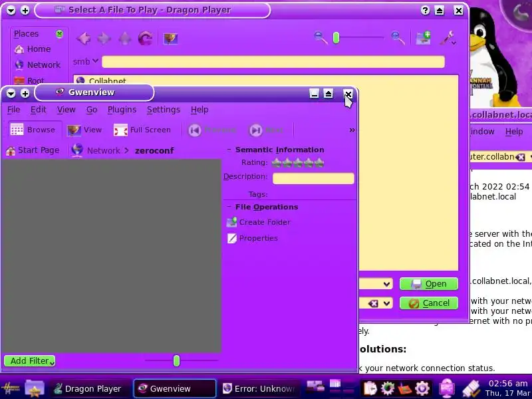The width and height of the screenshot is (532, 399).
Task: Reload the file dialog listing
Action: pyautogui.click(x=146, y=39)
